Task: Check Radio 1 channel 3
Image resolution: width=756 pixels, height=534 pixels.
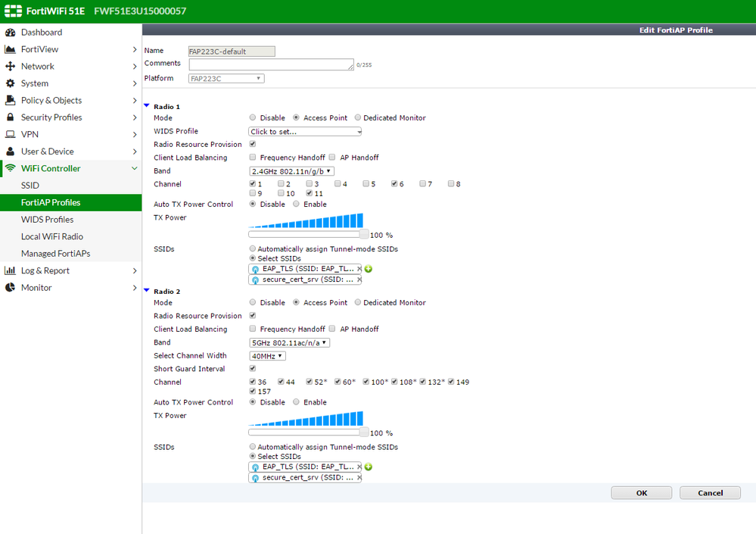Action: [x=310, y=183]
